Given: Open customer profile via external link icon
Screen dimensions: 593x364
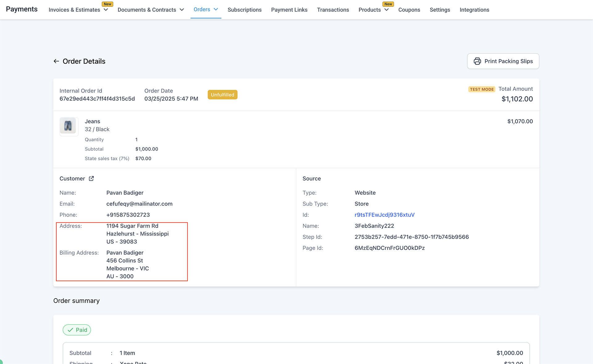Looking at the screenshot, I should click(91, 178).
